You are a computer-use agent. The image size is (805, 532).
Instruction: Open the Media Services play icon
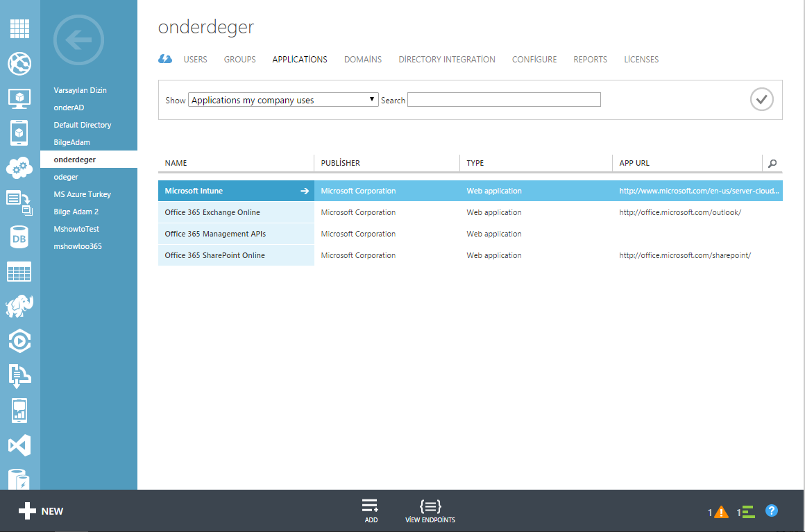pos(19,341)
